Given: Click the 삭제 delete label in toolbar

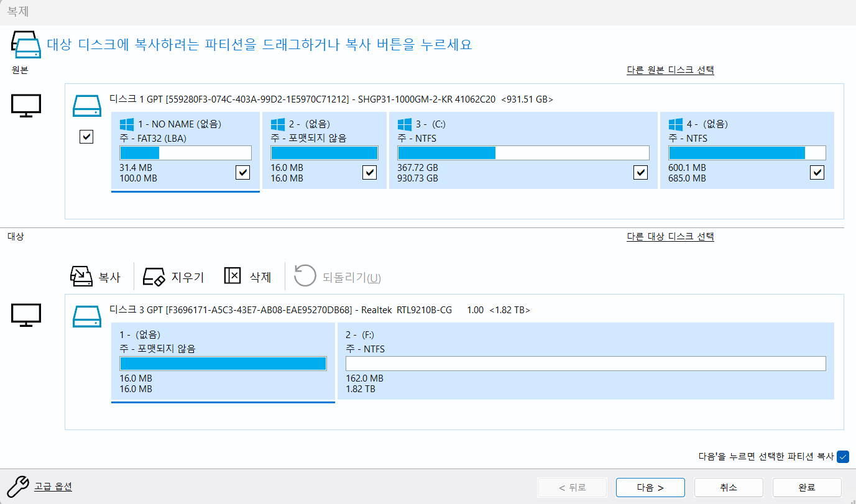Looking at the screenshot, I should point(260,277).
